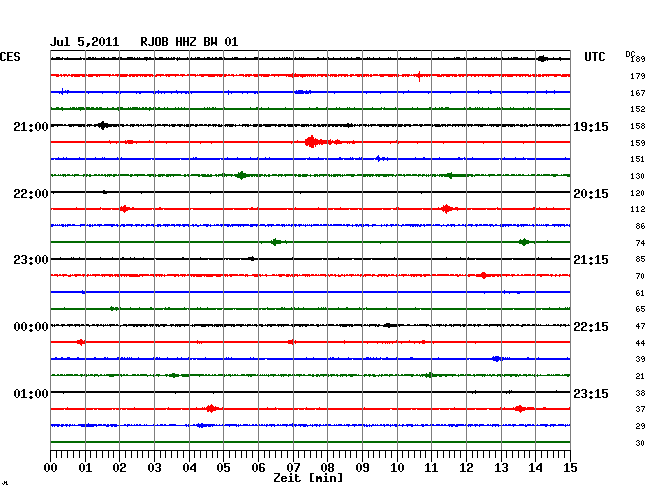Select the local time label "01:00"
The width and height of the screenshot is (650, 494).
click(x=31, y=393)
